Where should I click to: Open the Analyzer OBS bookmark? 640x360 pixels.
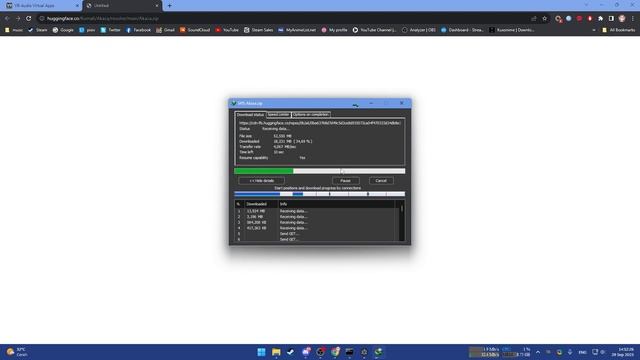tap(419, 30)
